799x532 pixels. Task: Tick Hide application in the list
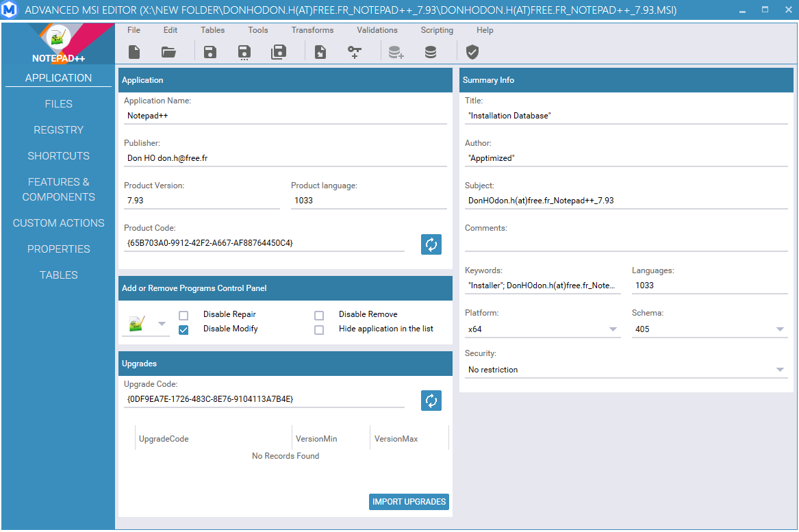319,330
